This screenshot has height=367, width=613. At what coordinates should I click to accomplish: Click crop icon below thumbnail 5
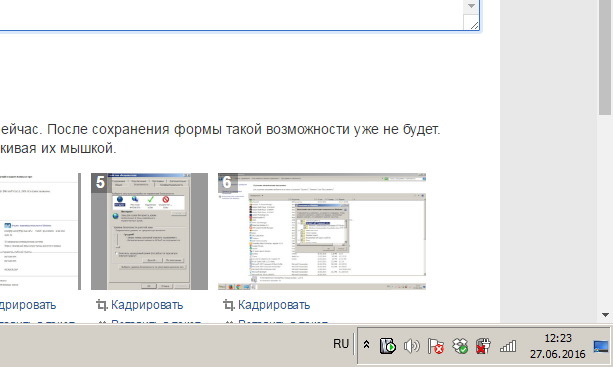[102, 305]
